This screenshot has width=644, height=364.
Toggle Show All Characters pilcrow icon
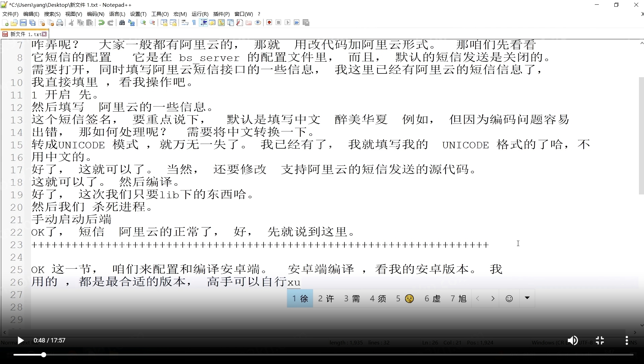(194, 23)
